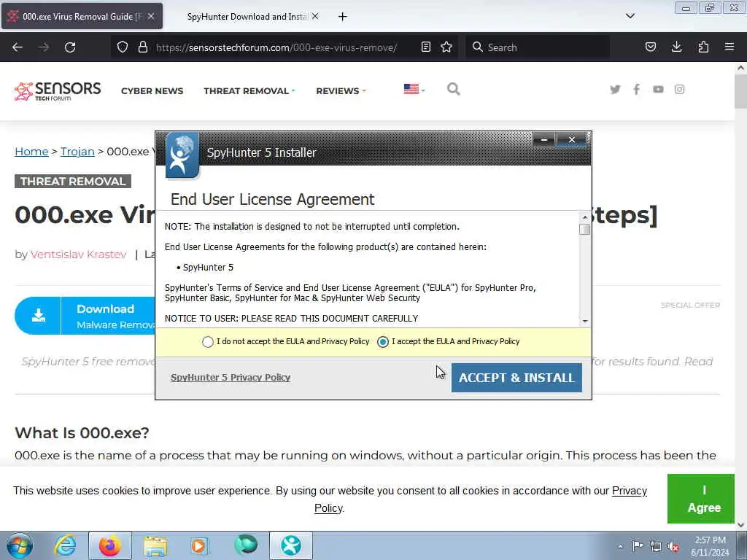Click the THREAT REMOVAL category badge
Image resolution: width=747 pixels, height=560 pixels.
click(73, 182)
